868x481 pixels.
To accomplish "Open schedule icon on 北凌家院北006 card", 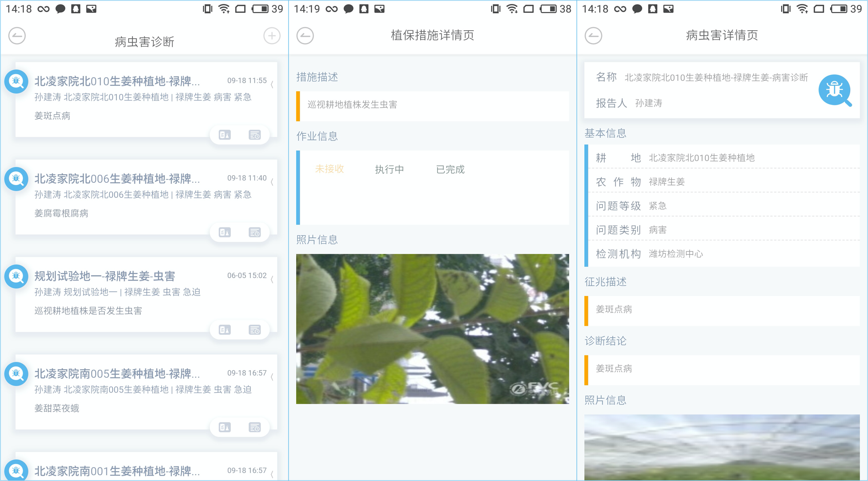I will (255, 232).
